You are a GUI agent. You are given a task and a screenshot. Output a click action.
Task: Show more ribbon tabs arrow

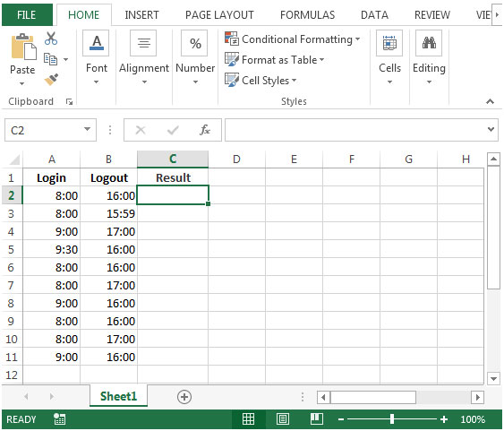(x=497, y=15)
